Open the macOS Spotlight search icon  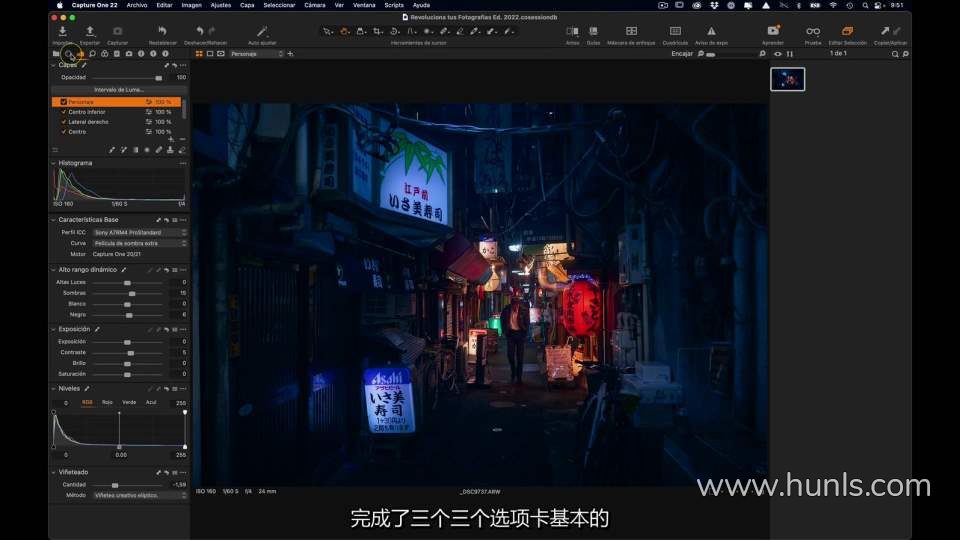864,5
